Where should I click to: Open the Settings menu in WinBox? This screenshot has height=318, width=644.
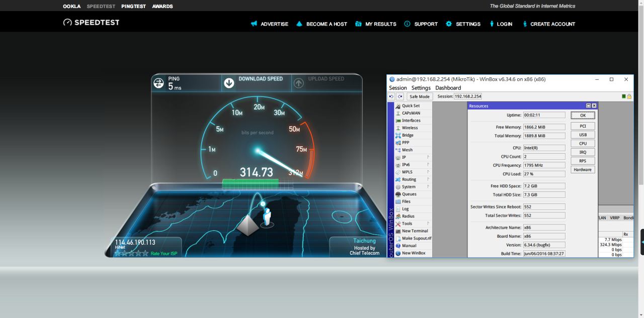(421, 88)
